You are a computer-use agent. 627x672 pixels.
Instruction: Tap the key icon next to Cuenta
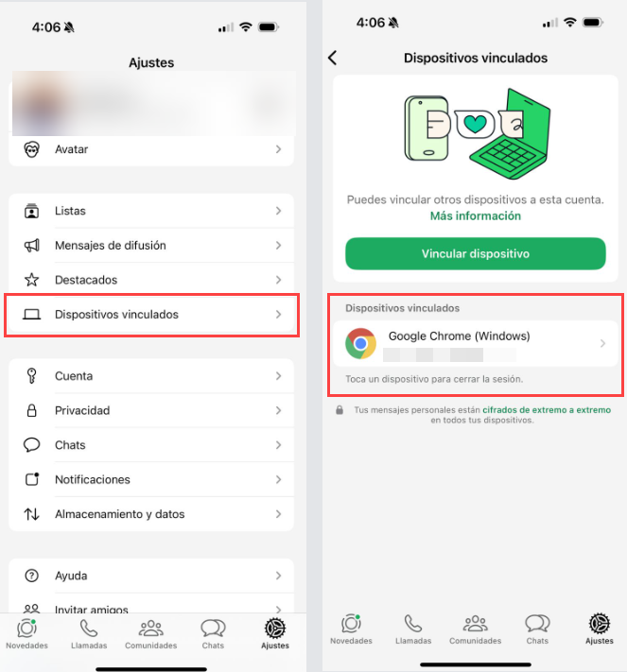click(31, 376)
